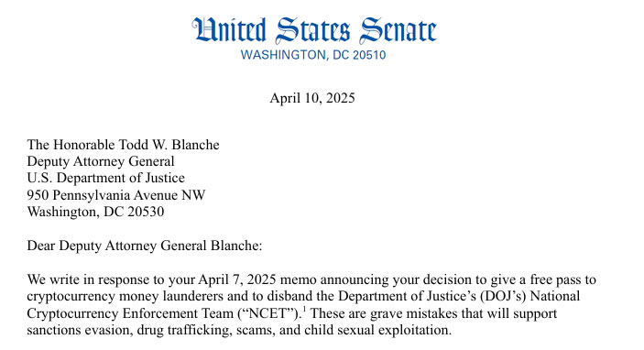This screenshot has height=350, width=644.
Task: Click the phrase April 7, 2025 memo
Action: pos(257,279)
